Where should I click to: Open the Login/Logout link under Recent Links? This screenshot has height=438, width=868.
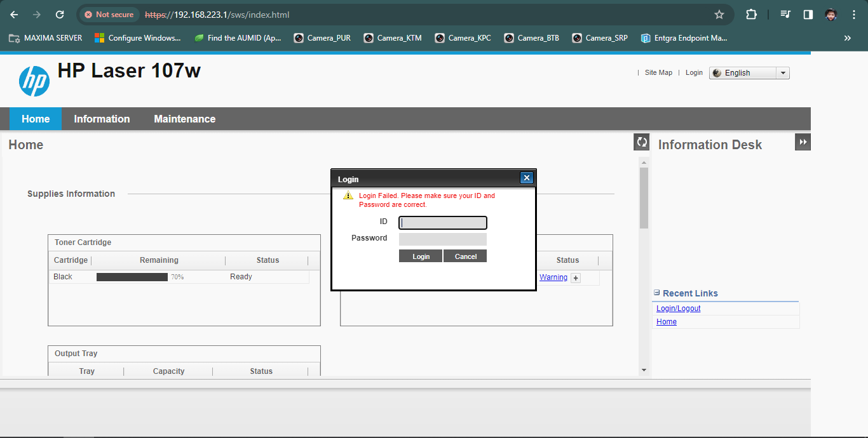coord(677,308)
